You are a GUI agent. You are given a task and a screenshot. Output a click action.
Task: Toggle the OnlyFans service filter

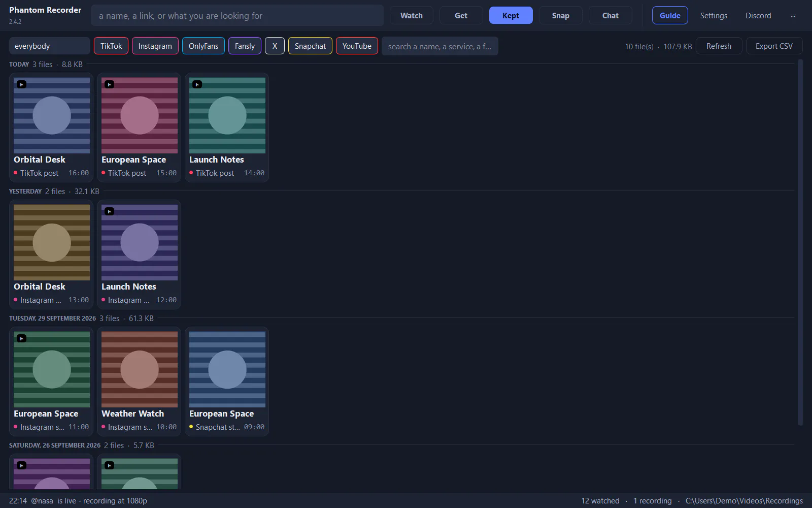pos(204,46)
